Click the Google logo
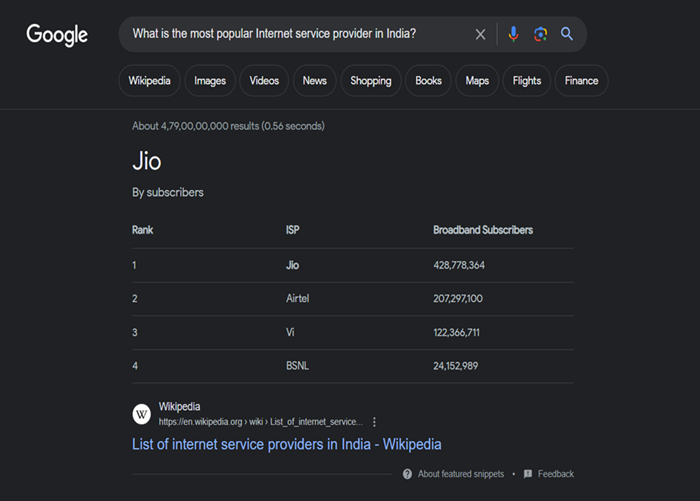The width and height of the screenshot is (700, 501). [x=57, y=35]
